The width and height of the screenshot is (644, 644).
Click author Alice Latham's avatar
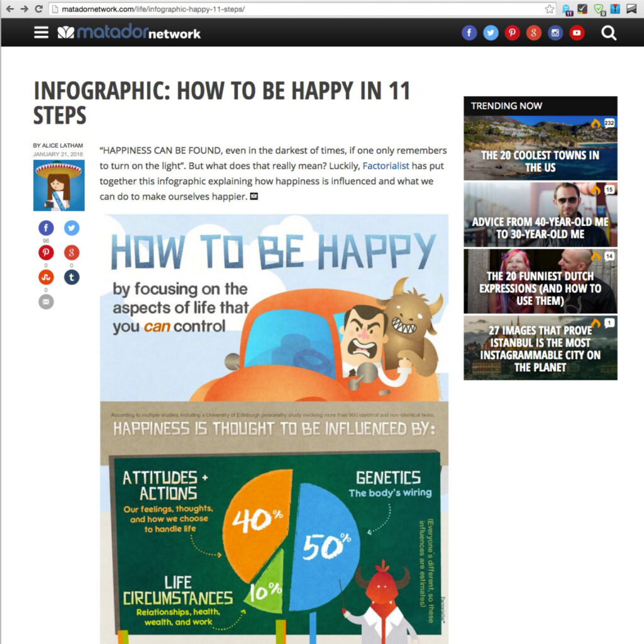pos(58,185)
